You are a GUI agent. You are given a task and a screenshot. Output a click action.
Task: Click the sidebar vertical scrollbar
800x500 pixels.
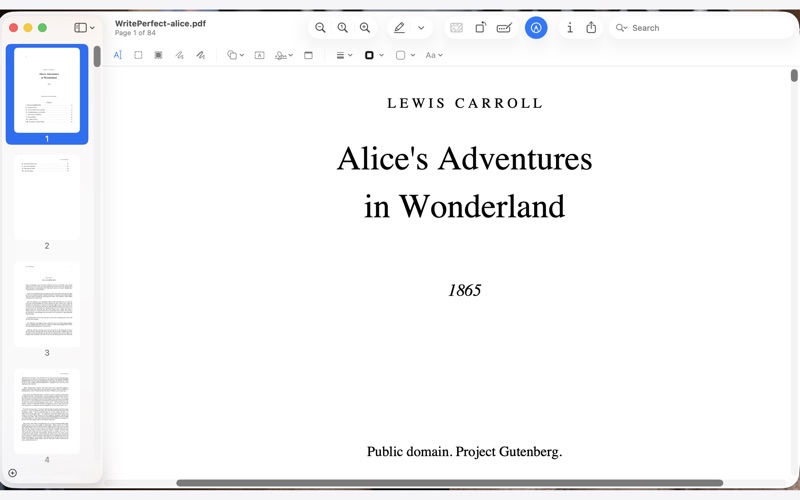pos(97,57)
